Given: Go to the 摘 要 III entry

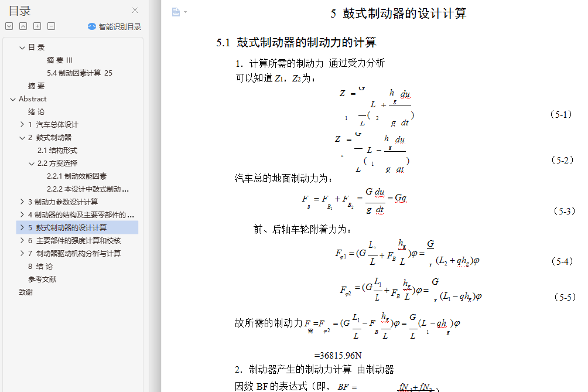Looking at the screenshot, I should [59, 60].
